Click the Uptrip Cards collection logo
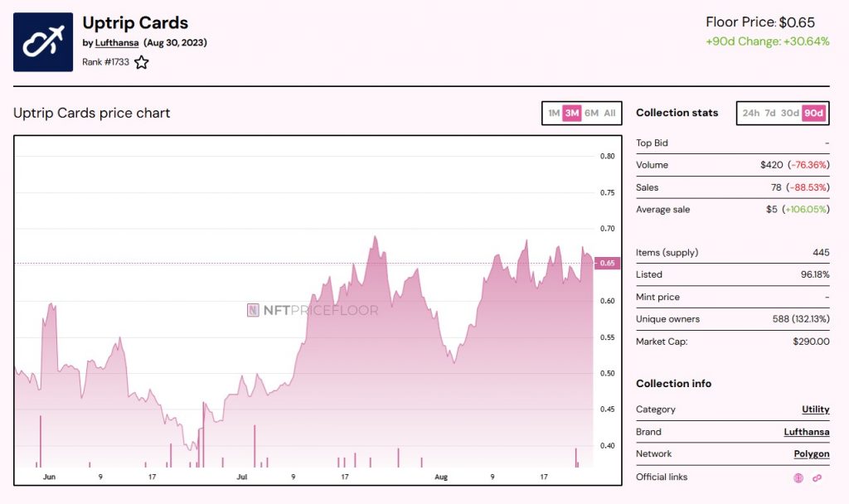The width and height of the screenshot is (849, 504). [x=43, y=42]
